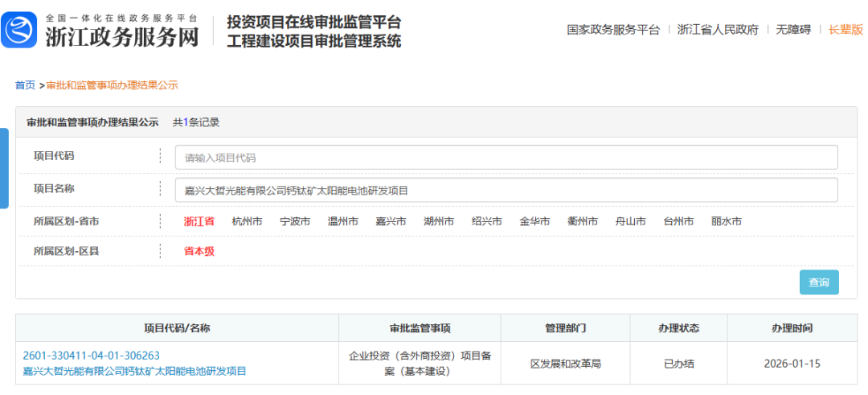The width and height of the screenshot is (868, 395).
Task: Choose 舟山市 region filter
Action: click(x=630, y=222)
